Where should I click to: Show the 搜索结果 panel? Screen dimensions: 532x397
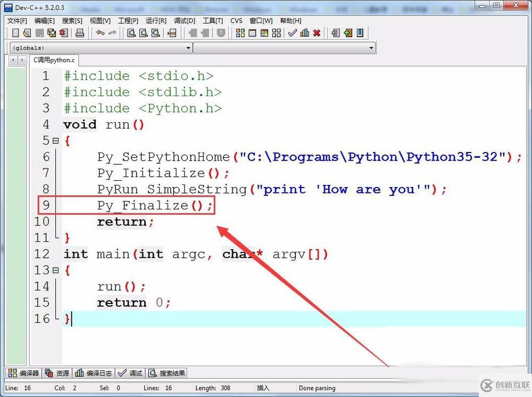tap(167, 373)
